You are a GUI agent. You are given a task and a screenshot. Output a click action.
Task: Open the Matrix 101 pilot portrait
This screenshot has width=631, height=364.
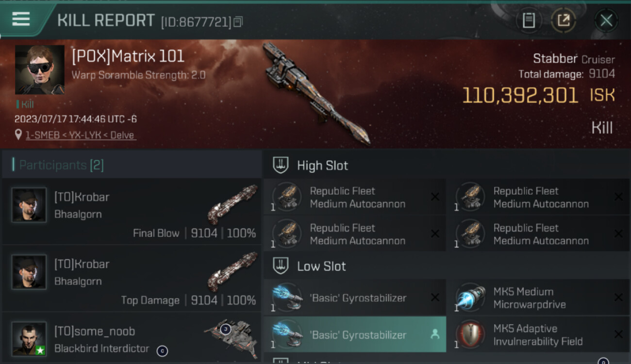pyautogui.click(x=40, y=70)
